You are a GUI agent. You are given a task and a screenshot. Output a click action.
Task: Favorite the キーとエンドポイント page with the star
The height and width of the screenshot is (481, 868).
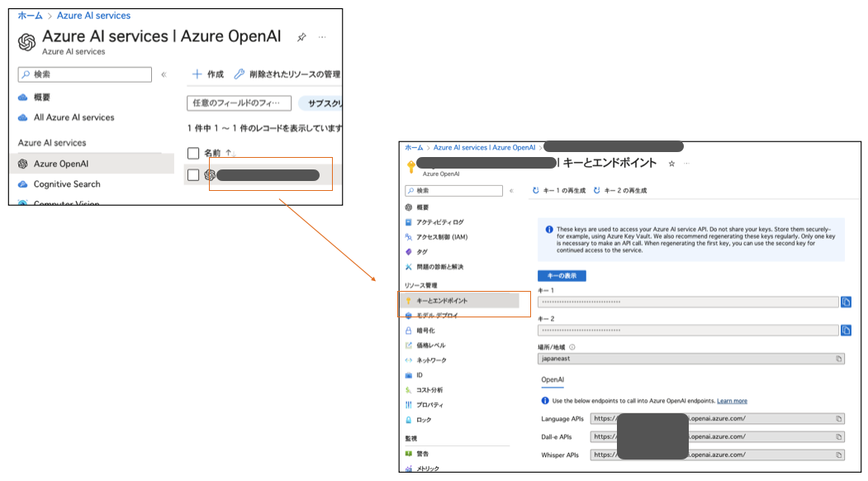tap(671, 164)
